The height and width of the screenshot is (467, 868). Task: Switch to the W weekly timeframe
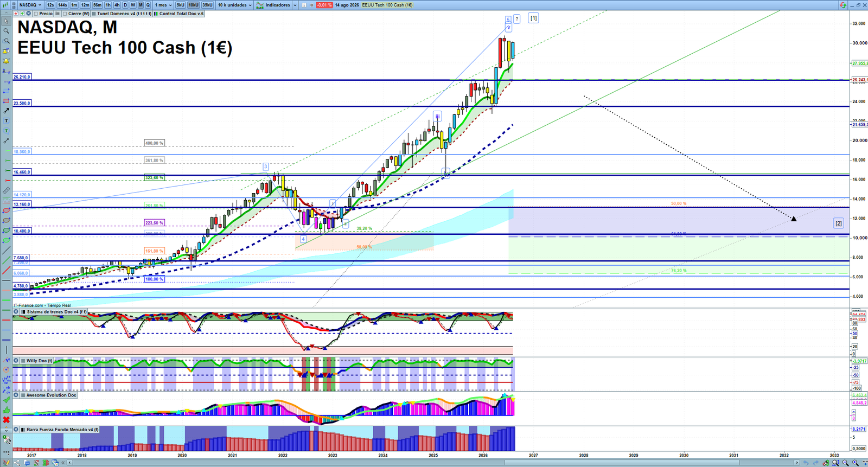click(x=133, y=5)
